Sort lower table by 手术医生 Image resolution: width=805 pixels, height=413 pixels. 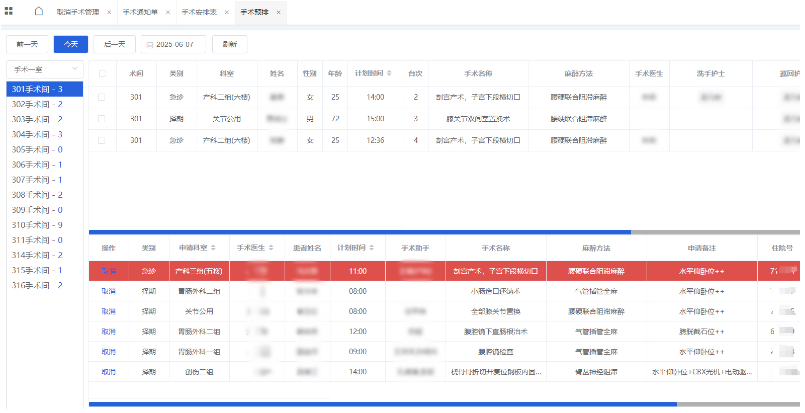coord(271,248)
